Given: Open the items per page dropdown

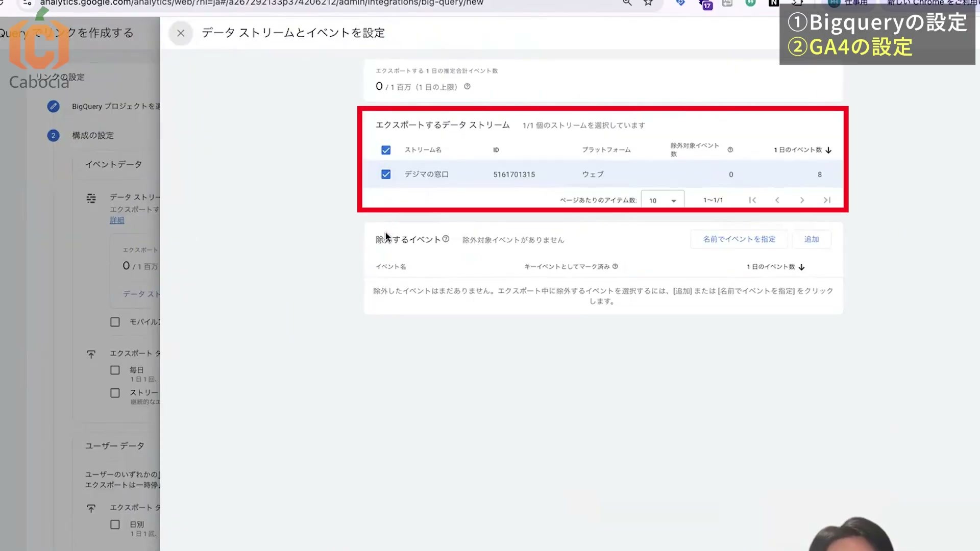Looking at the screenshot, I should 663,201.
